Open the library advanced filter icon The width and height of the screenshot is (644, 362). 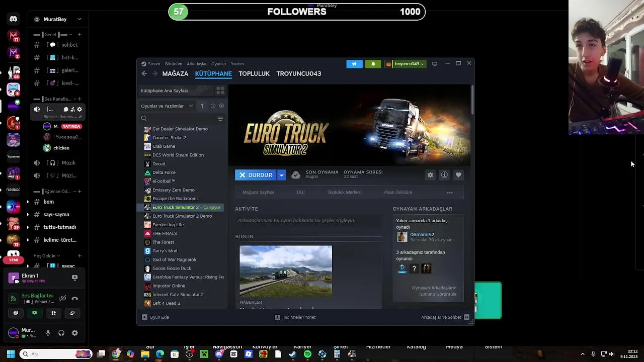(220, 119)
